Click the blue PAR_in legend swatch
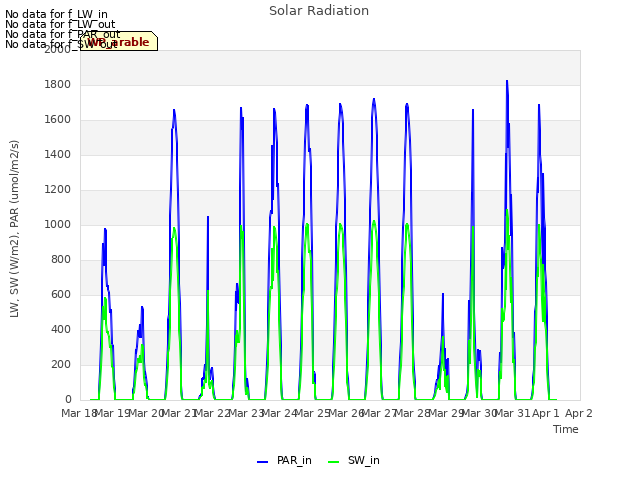 point(262,462)
